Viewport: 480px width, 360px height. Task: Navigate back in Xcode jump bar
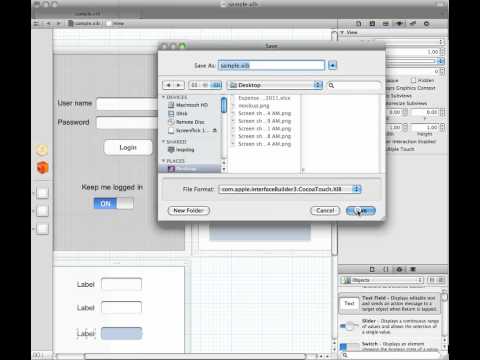click(49, 23)
